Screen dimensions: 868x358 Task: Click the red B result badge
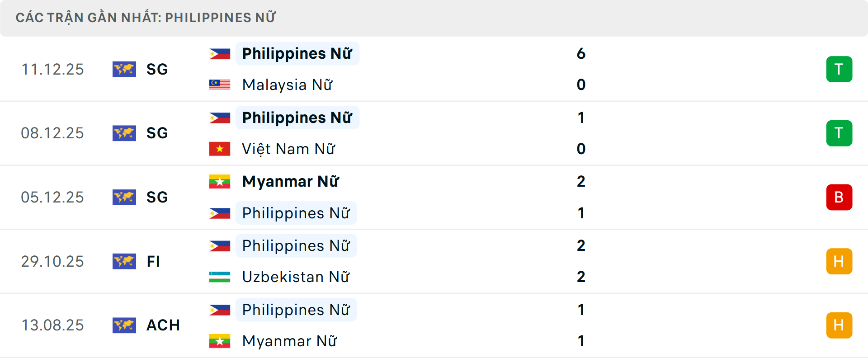[x=840, y=197]
